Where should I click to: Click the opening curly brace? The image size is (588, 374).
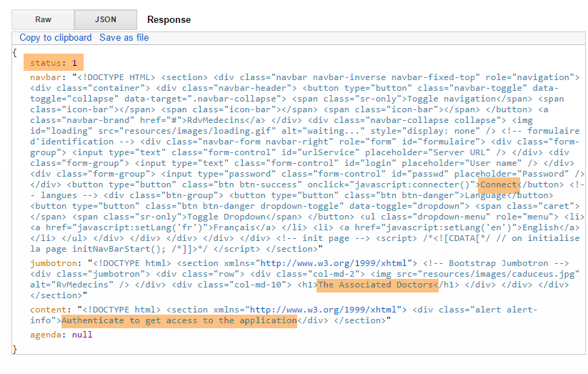(x=15, y=52)
